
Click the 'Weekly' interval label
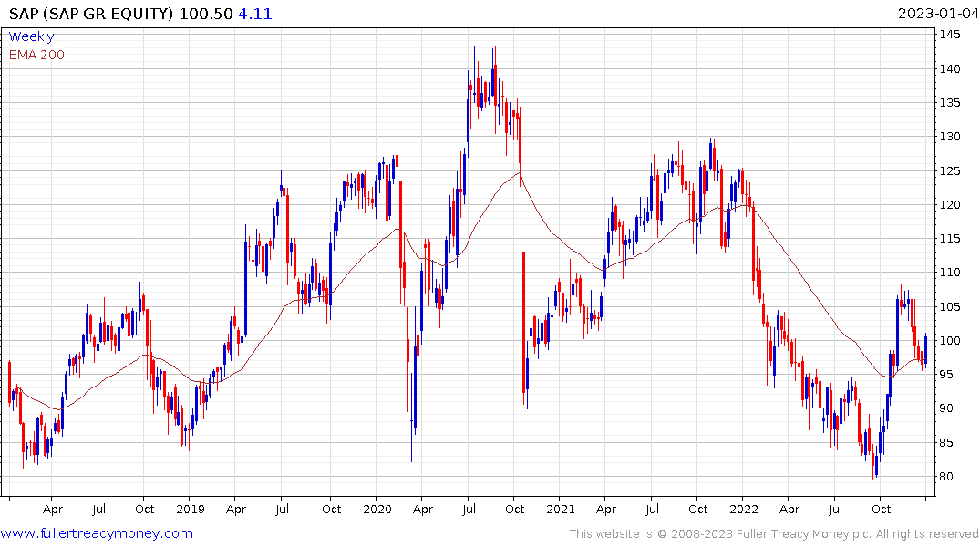click(x=31, y=36)
